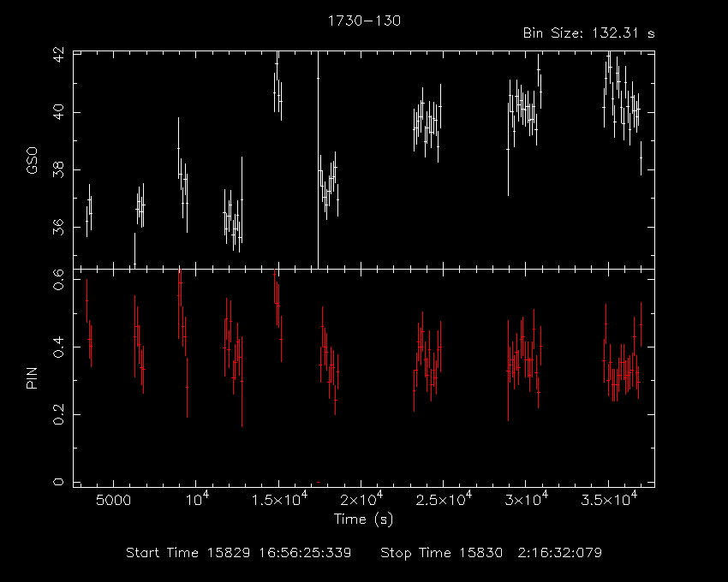Click the plot title "1730-130"

364,21
